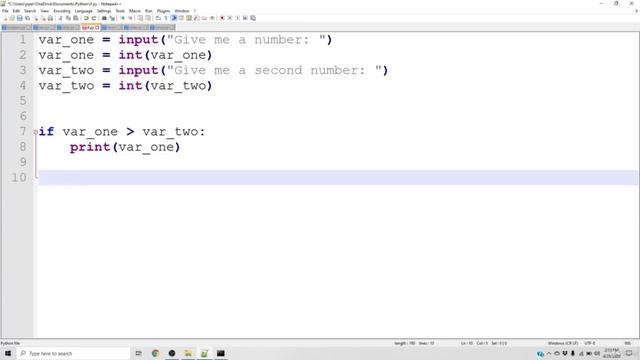Select the active orange-highlighted file tab

[x=90, y=27]
